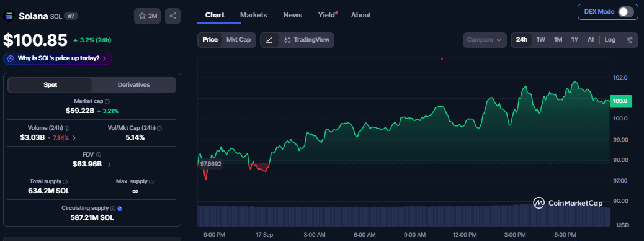Click the Solana logo icon
This screenshot has height=241, width=644.
9,16
